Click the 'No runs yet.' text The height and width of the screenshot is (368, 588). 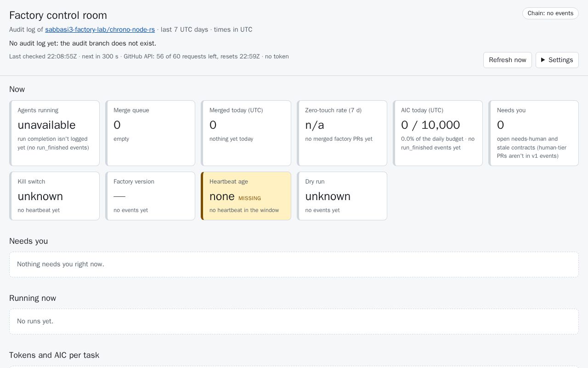35,321
